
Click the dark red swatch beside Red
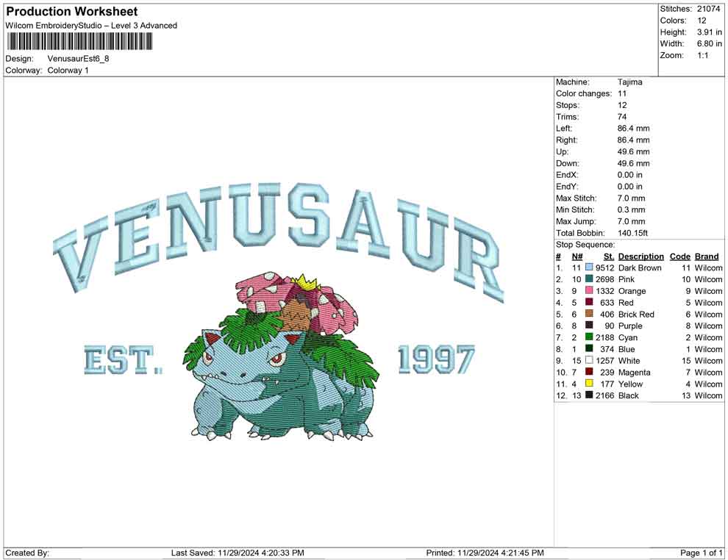click(x=589, y=302)
